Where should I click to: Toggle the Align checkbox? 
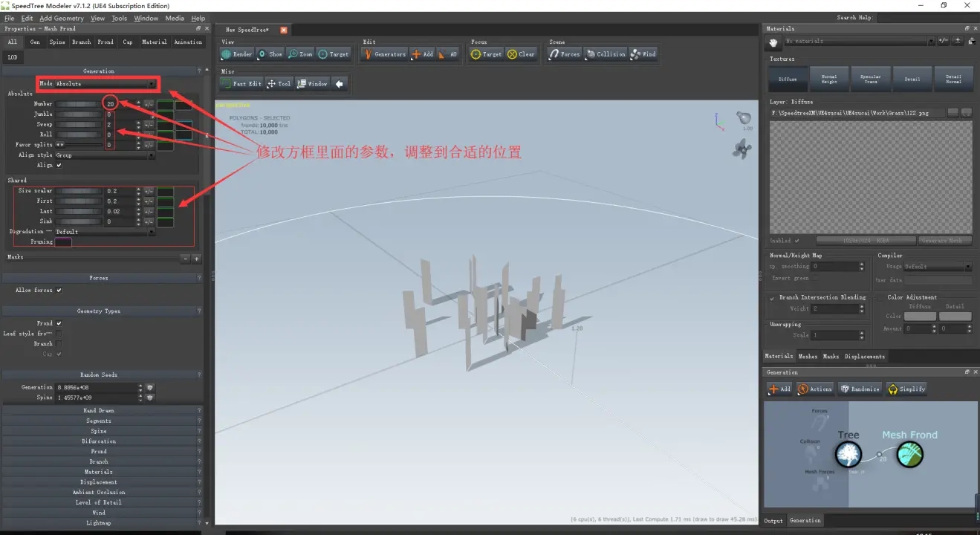[59, 166]
